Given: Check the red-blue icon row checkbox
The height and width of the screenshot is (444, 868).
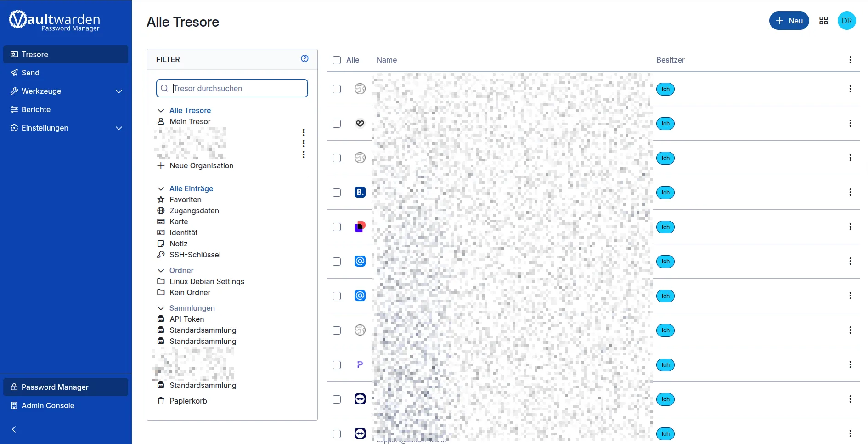Looking at the screenshot, I should pos(337,227).
